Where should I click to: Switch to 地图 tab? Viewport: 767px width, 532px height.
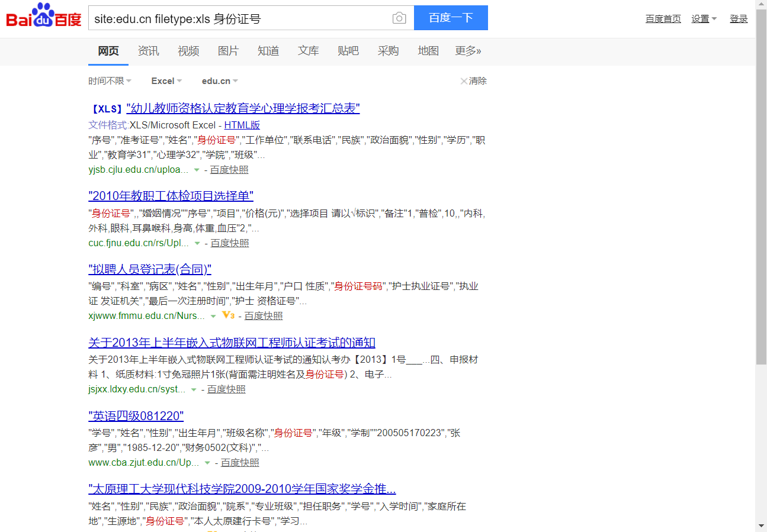tap(428, 51)
